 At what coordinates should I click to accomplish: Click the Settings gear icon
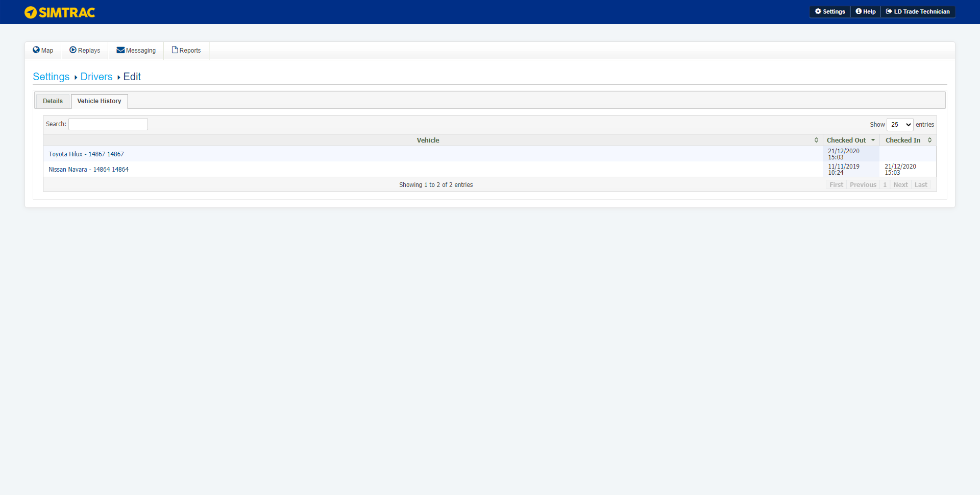818,11
